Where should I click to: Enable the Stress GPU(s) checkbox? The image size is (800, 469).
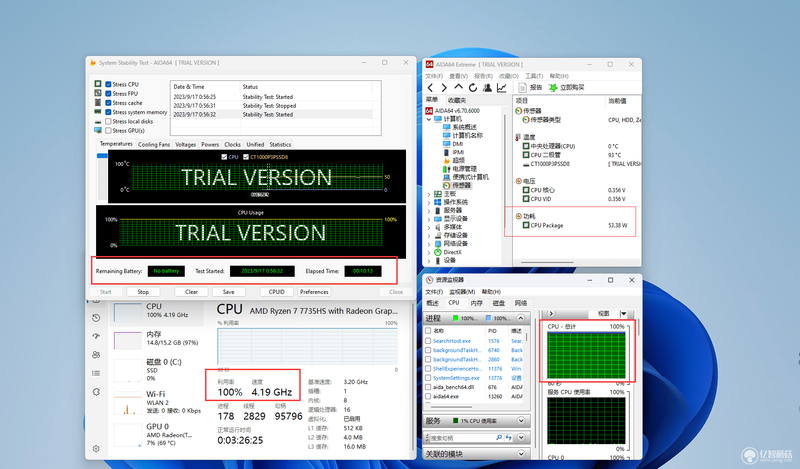108,131
